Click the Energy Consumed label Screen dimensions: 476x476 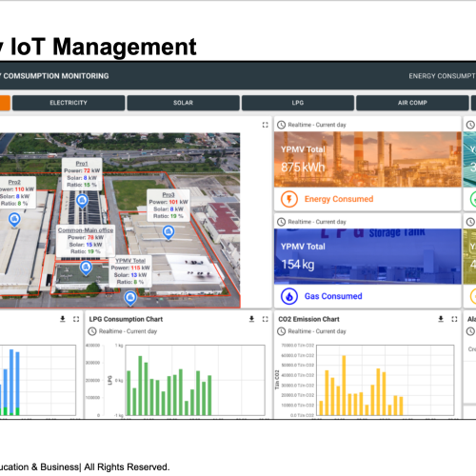pyautogui.click(x=339, y=199)
